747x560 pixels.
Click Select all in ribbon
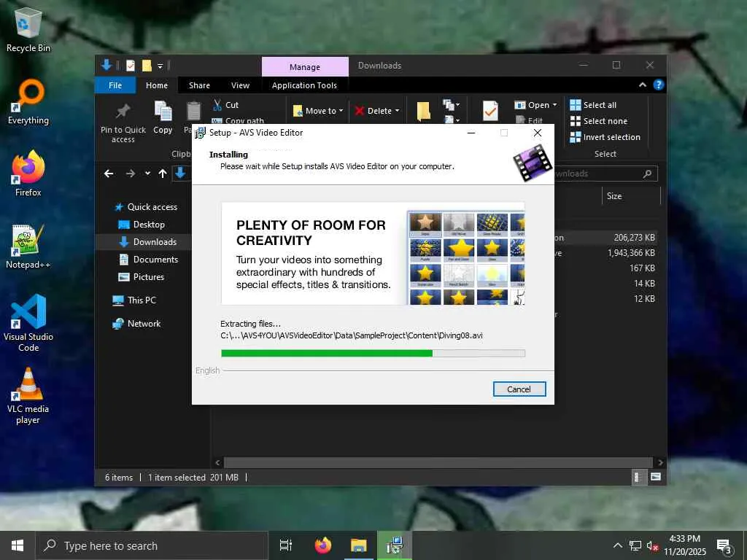pyautogui.click(x=594, y=105)
